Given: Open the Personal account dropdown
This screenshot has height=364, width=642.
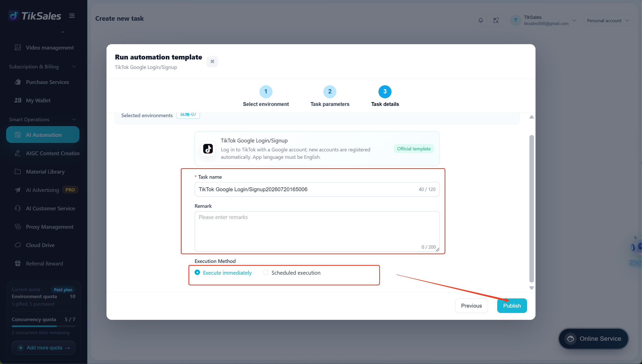Looking at the screenshot, I should click(x=608, y=20).
